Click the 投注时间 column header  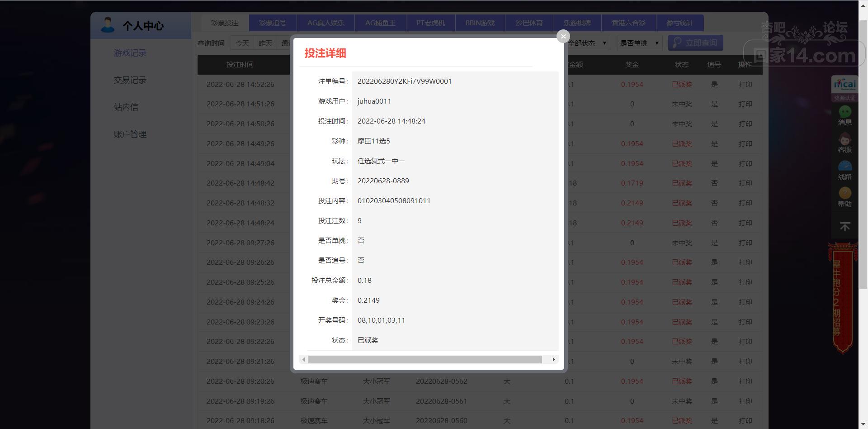pyautogui.click(x=240, y=65)
